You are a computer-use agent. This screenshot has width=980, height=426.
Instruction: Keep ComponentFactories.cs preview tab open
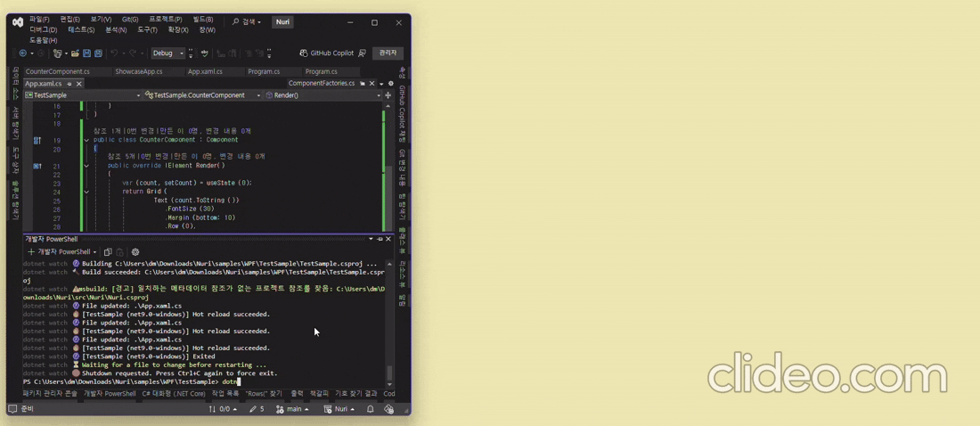[x=363, y=83]
